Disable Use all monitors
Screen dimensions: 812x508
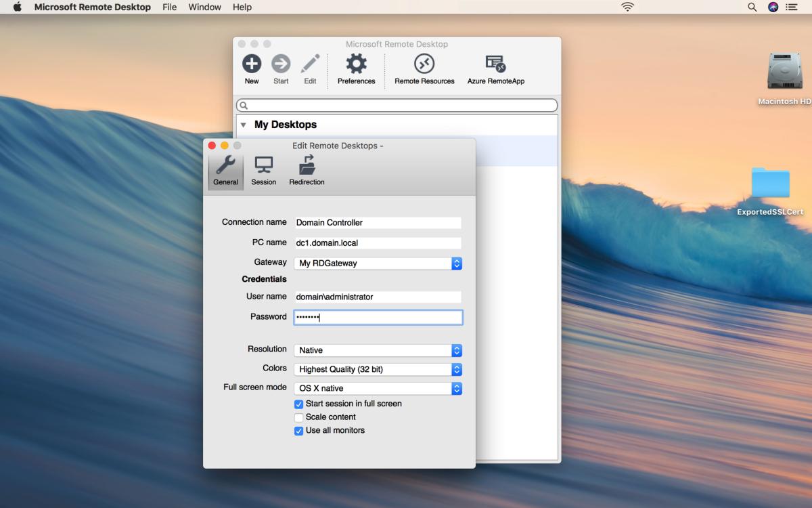coord(298,430)
